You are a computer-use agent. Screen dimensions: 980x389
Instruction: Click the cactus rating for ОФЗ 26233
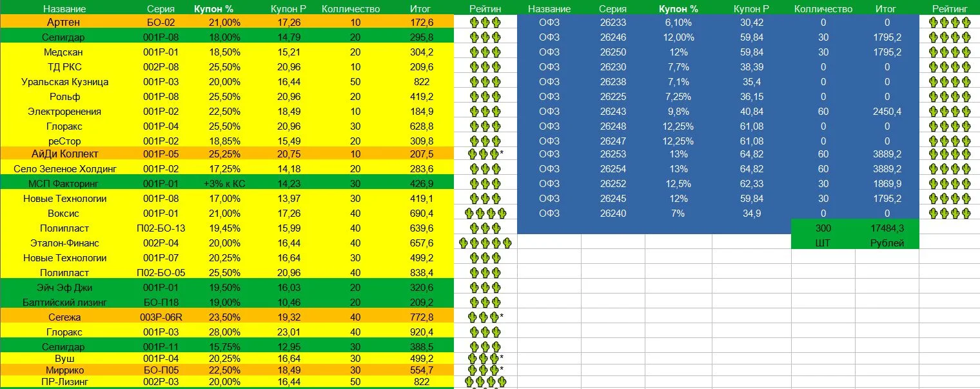click(x=950, y=23)
